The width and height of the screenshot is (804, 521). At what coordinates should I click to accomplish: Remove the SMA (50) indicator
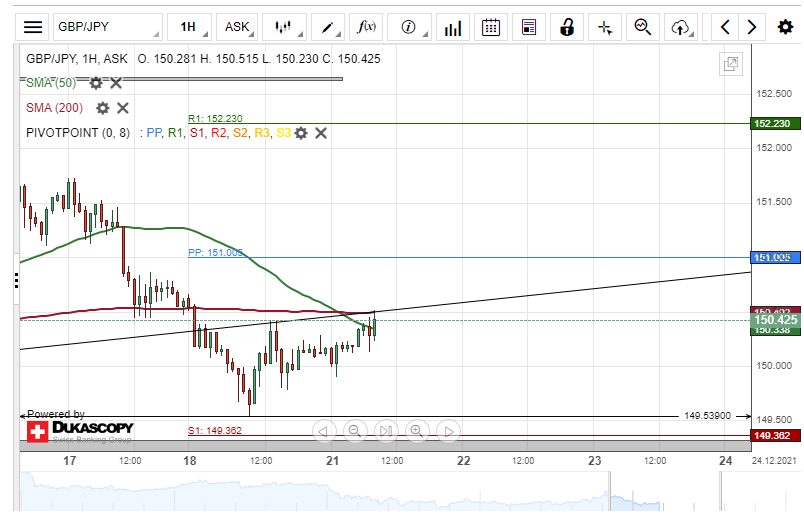pyautogui.click(x=116, y=83)
